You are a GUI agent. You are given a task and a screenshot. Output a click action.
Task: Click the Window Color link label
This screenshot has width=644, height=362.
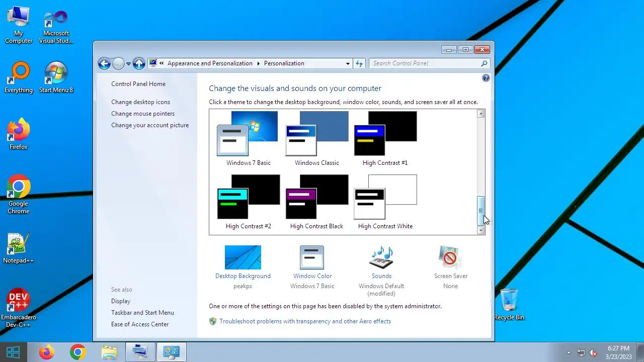(x=312, y=276)
